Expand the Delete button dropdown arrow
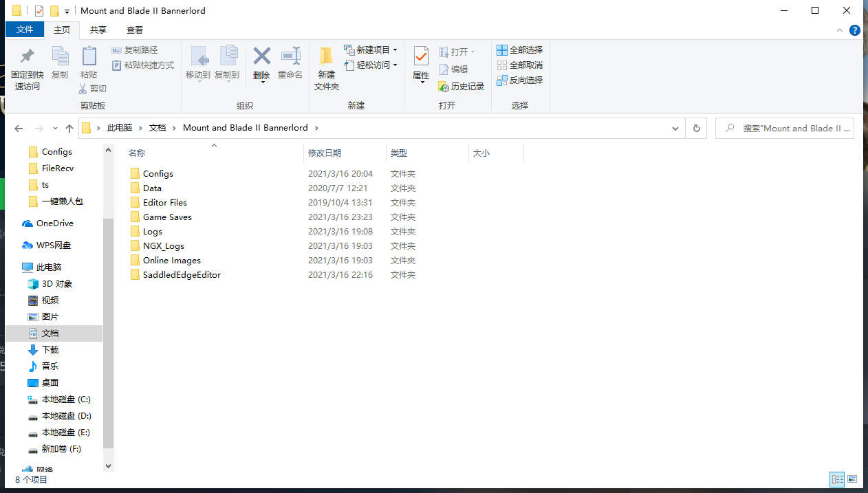The height and width of the screenshot is (493, 868). tap(261, 83)
